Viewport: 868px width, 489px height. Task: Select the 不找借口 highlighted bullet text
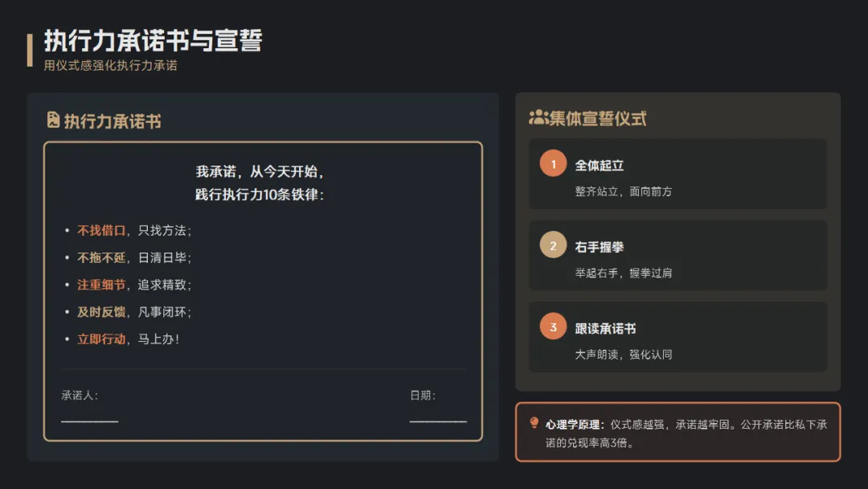pos(101,230)
